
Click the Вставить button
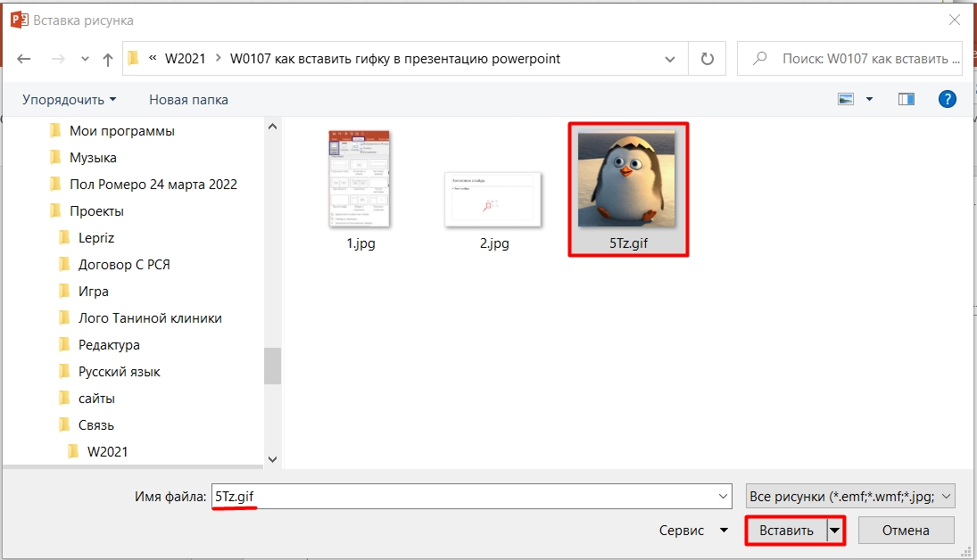click(786, 531)
